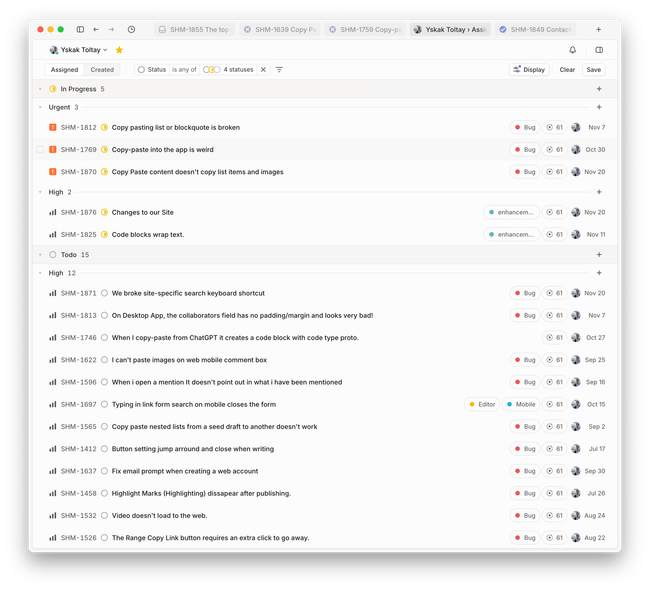Click the in-progress status icon on SHM-1876
Screen dimensions: 650x590
point(104,212)
